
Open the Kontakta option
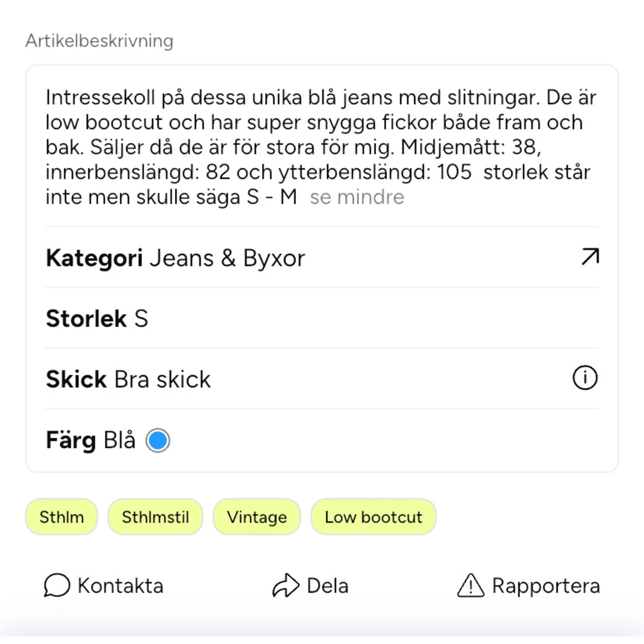(104, 586)
